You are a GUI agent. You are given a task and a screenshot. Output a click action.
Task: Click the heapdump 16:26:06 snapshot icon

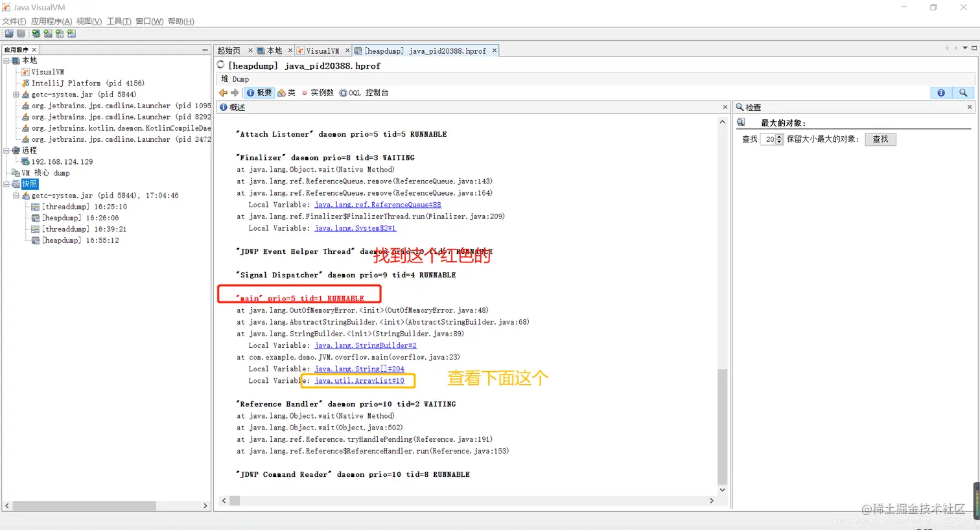click(x=36, y=218)
